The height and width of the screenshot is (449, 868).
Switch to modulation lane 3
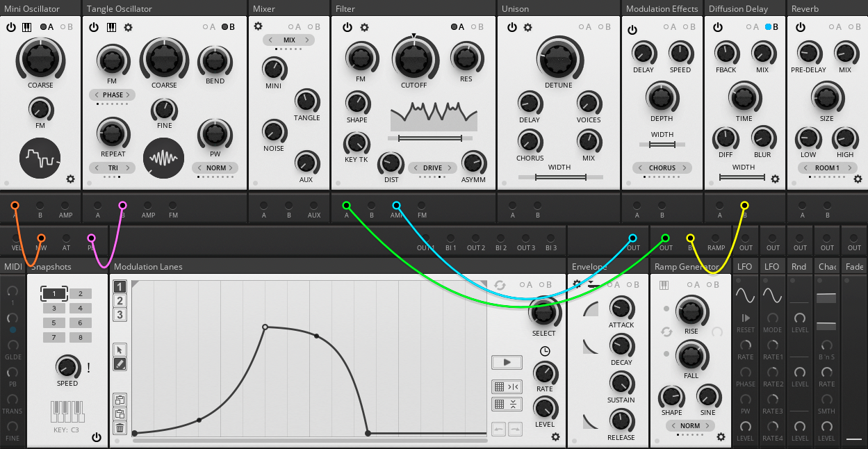pyautogui.click(x=120, y=315)
